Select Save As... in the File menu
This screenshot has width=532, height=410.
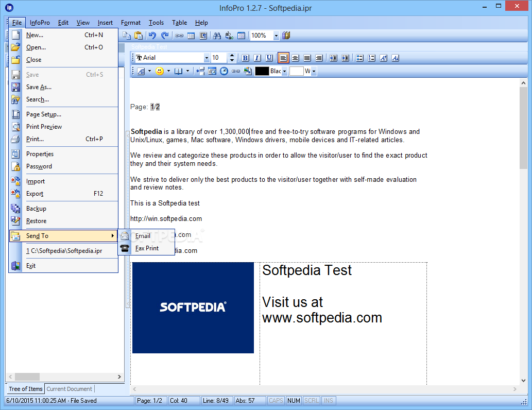coord(63,87)
